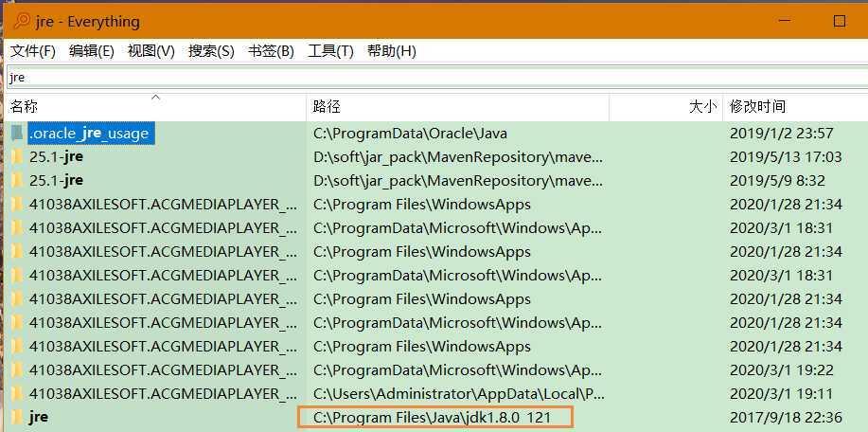The image size is (868, 432).
Task: Click date 2019/1/2 23:57
Action: (782, 134)
